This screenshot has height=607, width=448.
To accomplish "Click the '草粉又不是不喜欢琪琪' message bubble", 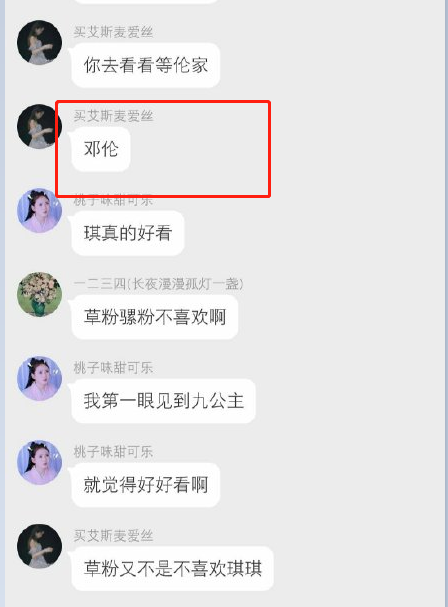I will click(173, 569).
